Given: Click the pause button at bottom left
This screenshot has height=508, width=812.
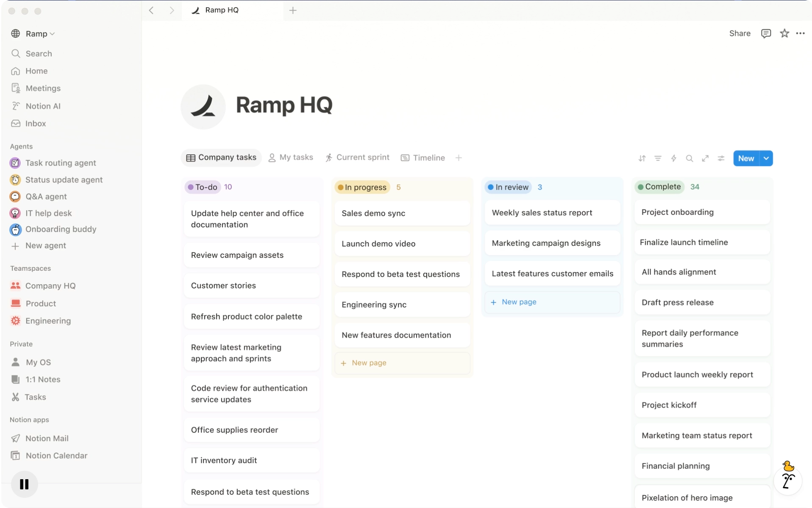Looking at the screenshot, I should (x=24, y=484).
